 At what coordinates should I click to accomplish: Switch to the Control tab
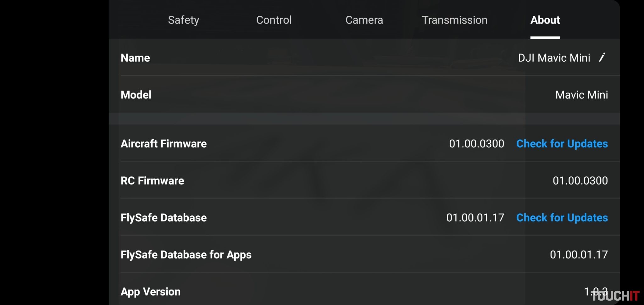point(274,20)
